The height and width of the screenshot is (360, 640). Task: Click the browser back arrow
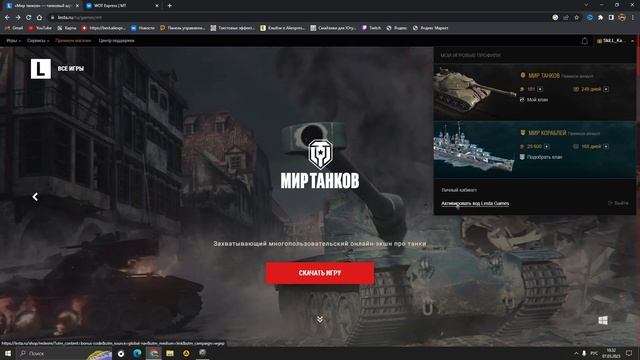point(7,18)
